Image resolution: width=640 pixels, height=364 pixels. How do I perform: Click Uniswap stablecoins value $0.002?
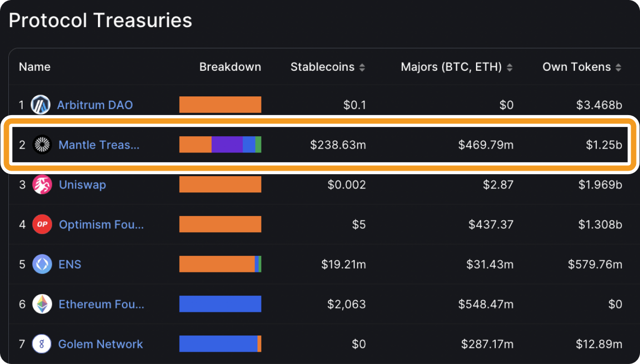point(347,184)
